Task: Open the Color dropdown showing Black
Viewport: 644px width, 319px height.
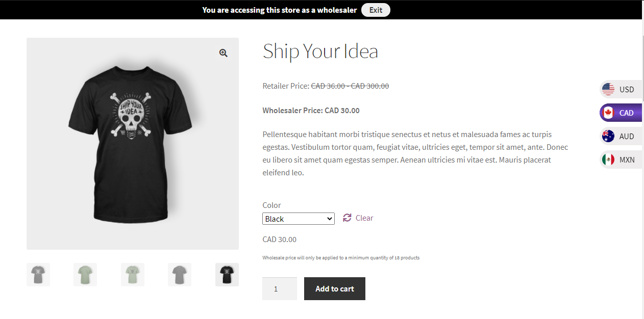Action: click(x=299, y=219)
